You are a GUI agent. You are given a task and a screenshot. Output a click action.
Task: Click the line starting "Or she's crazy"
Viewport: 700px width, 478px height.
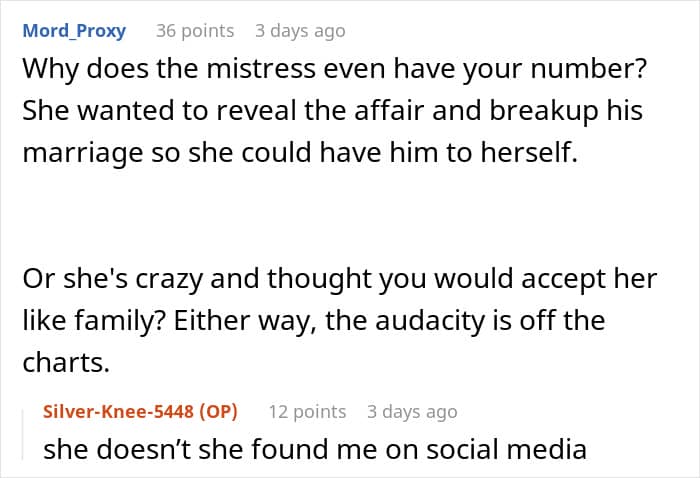point(339,281)
